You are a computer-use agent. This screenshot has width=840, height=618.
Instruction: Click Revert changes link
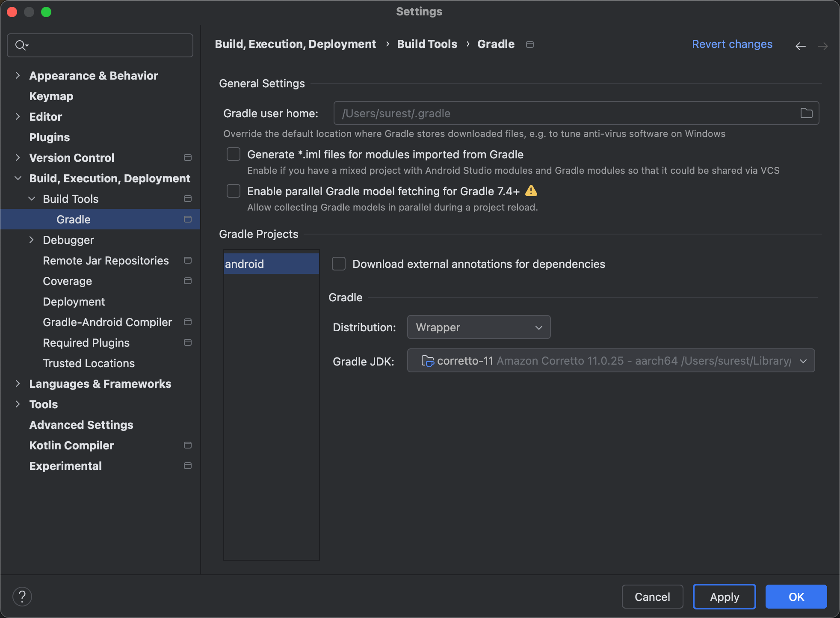[x=732, y=44]
